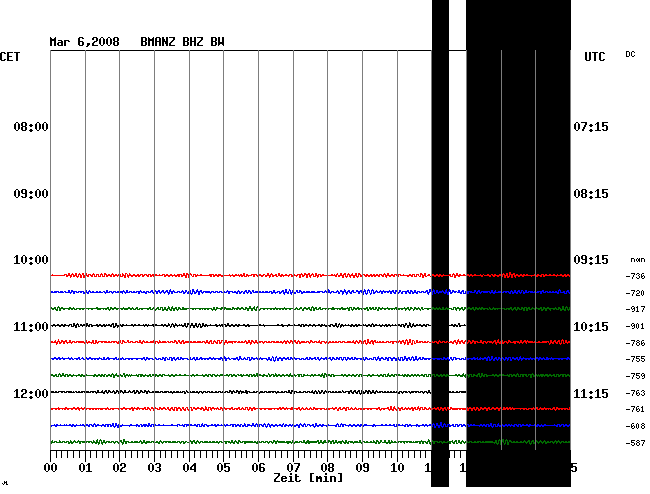The height and width of the screenshot is (494, 650).
Task: Click the DC value '-763'
Action: click(635, 393)
